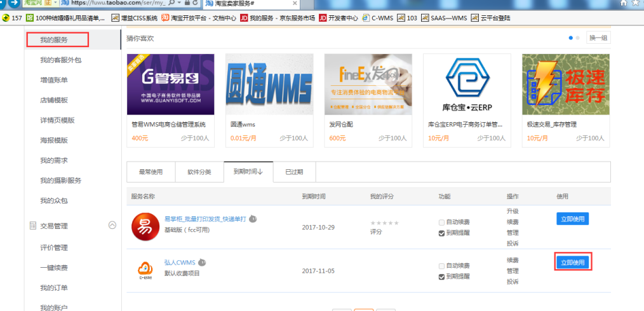
Task: Close the 淘宝卖家服务 browser tab
Action: tap(295, 3)
